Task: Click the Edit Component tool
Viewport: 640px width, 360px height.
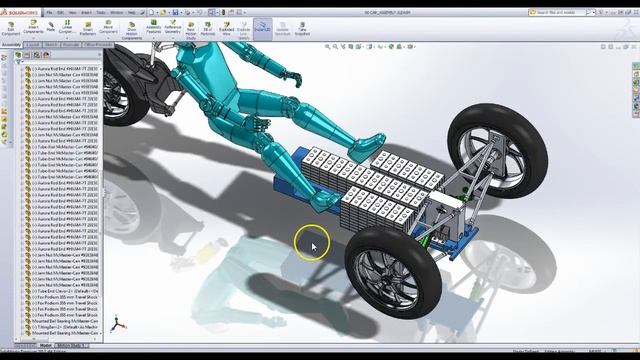Action: click(11, 29)
